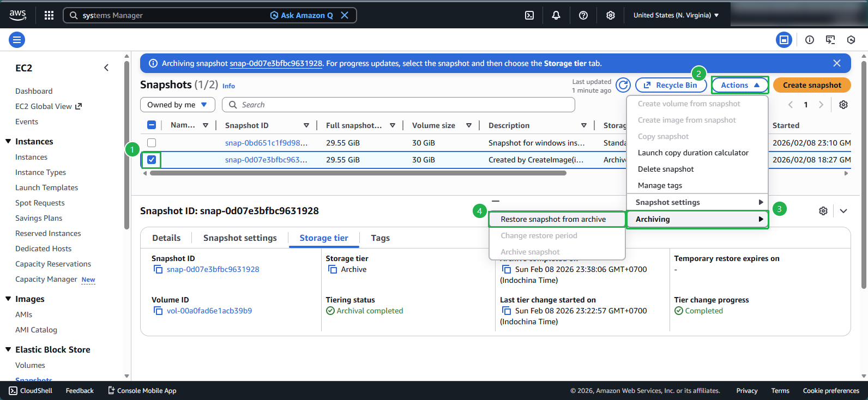Image resolution: width=868 pixels, height=400 pixels.
Task: Collapse the Instances section in sidebar
Action: point(8,141)
